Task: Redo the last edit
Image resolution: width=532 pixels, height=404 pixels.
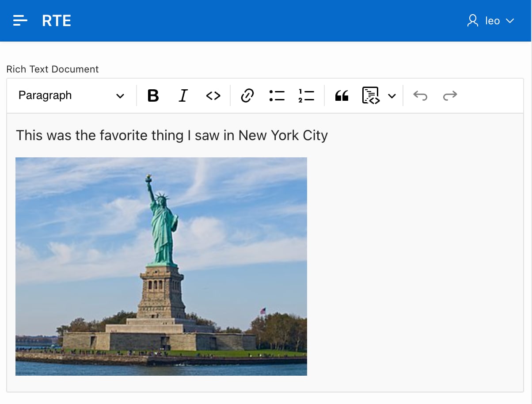Action: [x=450, y=95]
